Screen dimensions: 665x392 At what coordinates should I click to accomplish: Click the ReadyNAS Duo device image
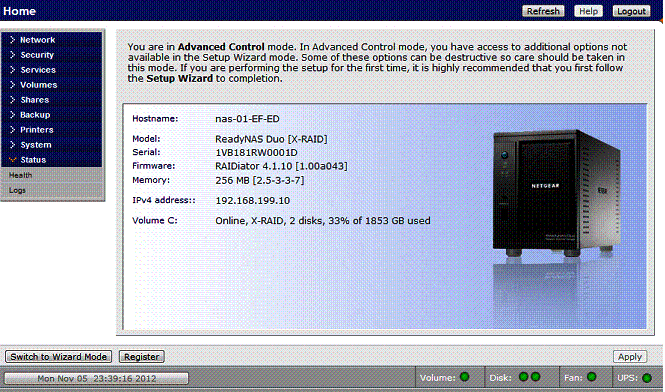pos(557,193)
